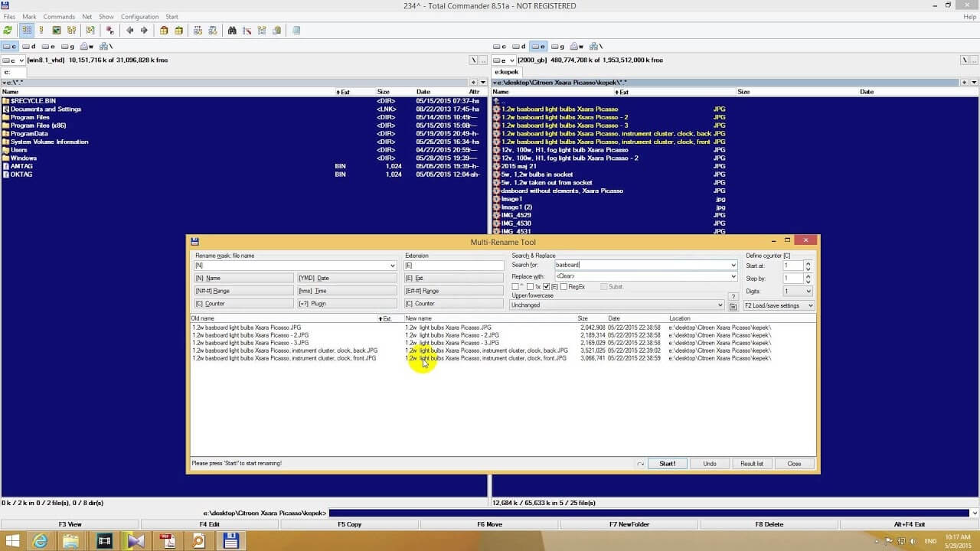The width and height of the screenshot is (980, 551).
Task: Open the Replace with dropdown list
Action: pyautogui.click(x=733, y=276)
